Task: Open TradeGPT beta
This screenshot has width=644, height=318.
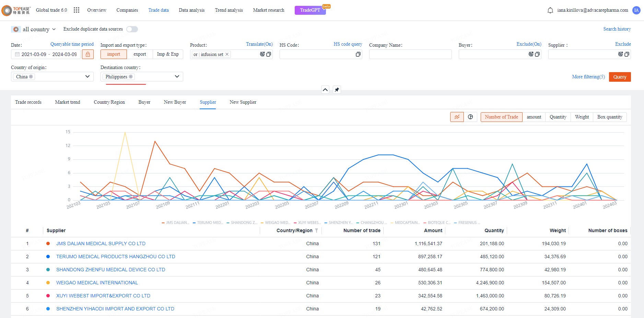Action: (x=310, y=10)
